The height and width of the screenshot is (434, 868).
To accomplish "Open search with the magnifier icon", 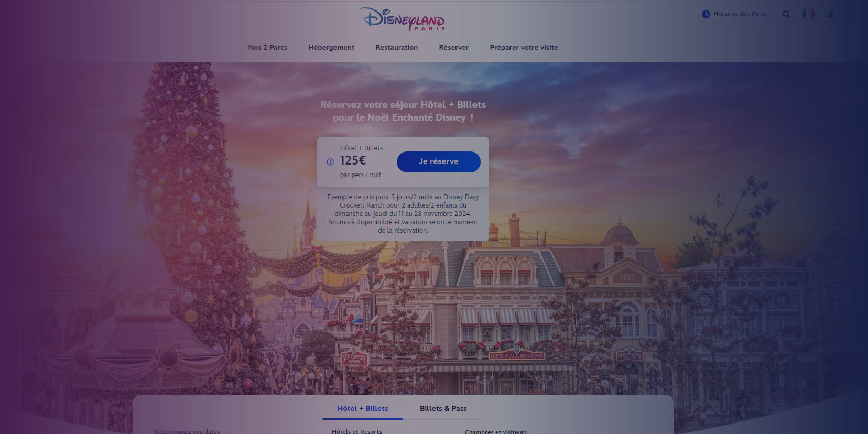I will tap(786, 14).
